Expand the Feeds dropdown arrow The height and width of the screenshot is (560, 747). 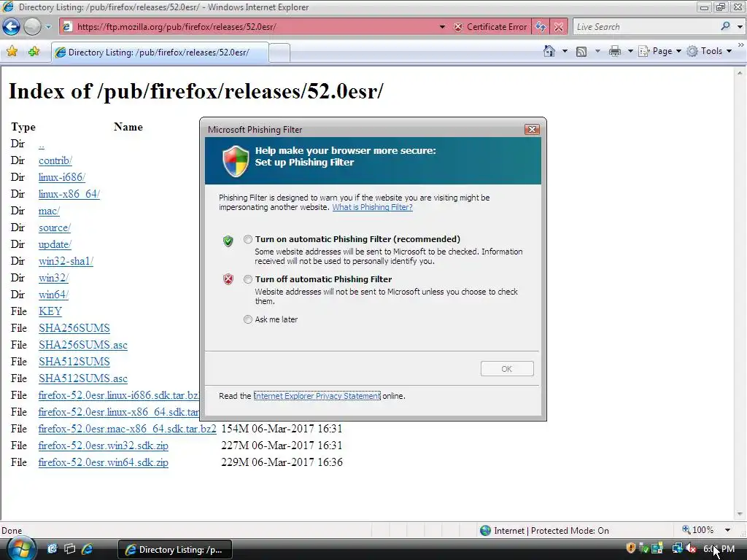(597, 51)
